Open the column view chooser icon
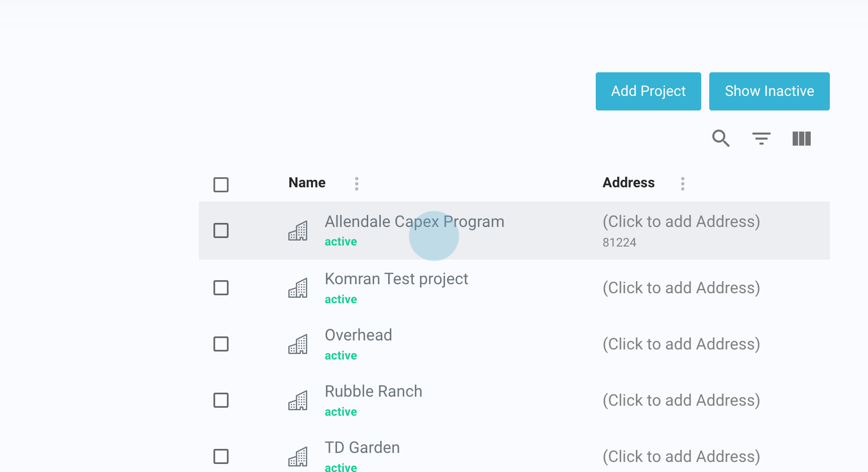This screenshot has width=868, height=472. 801,139
